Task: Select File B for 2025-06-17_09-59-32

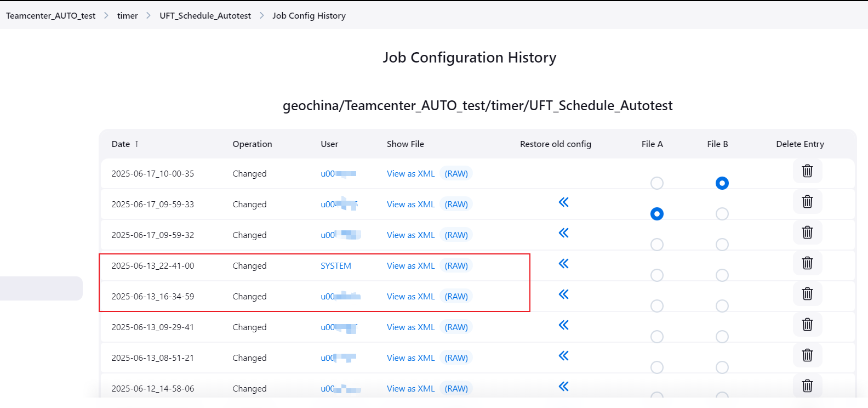Action: coord(722,245)
